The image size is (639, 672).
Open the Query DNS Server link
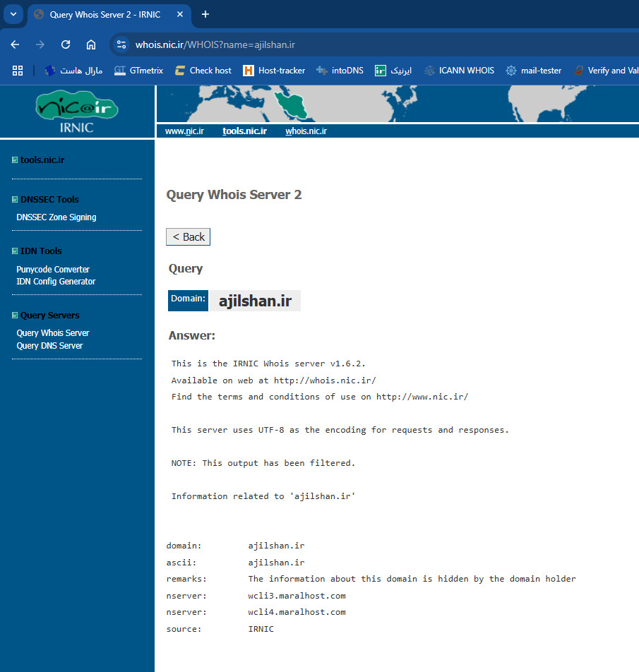49,346
